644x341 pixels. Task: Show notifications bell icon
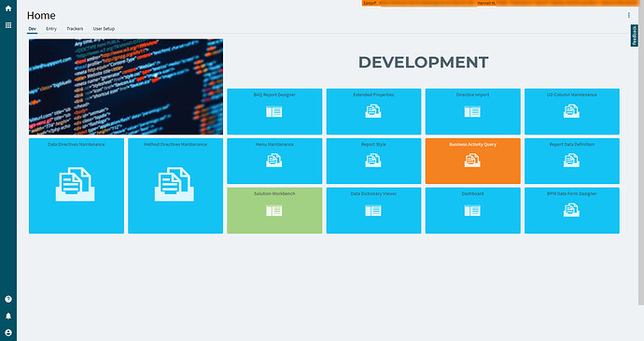click(8, 316)
